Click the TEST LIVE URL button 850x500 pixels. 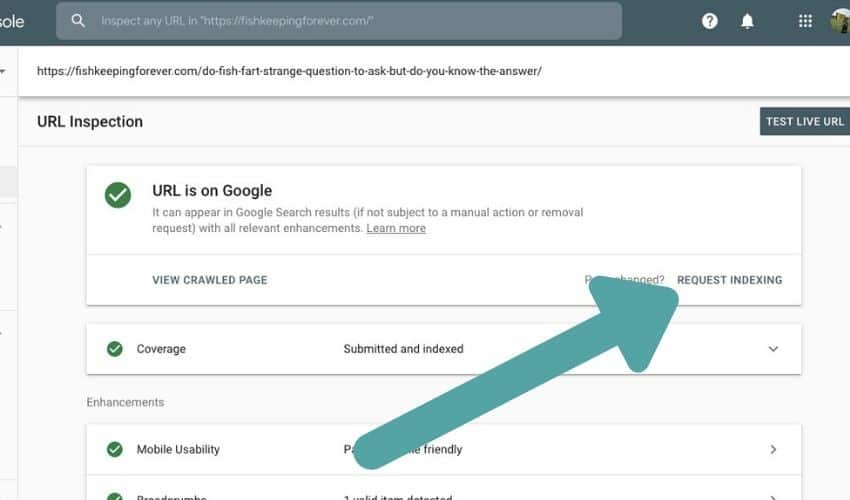pos(805,121)
